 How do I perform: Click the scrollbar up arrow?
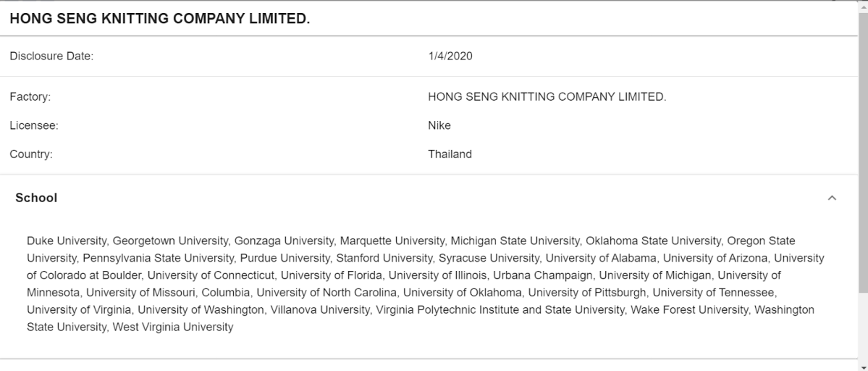[862, 4]
